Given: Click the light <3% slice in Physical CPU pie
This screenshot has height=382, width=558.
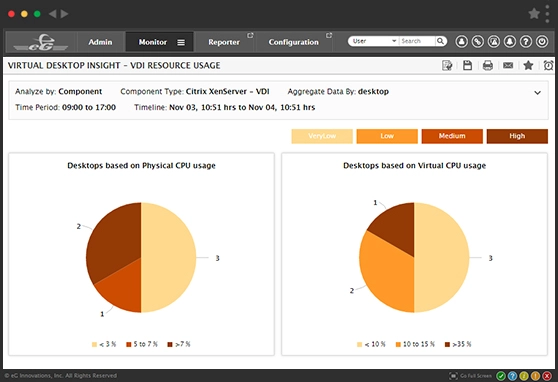Looking at the screenshot, I should 169,257.
